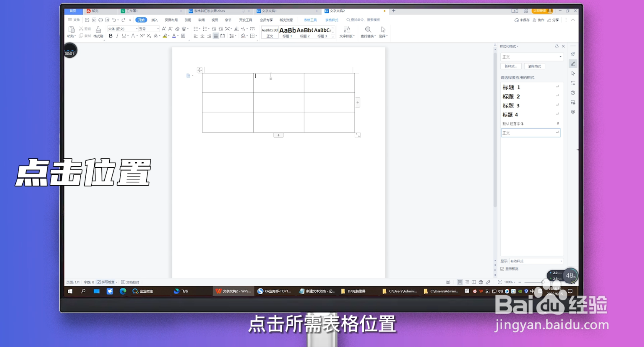Click the Paste clipboard icon
The image size is (644, 347).
[x=71, y=30]
